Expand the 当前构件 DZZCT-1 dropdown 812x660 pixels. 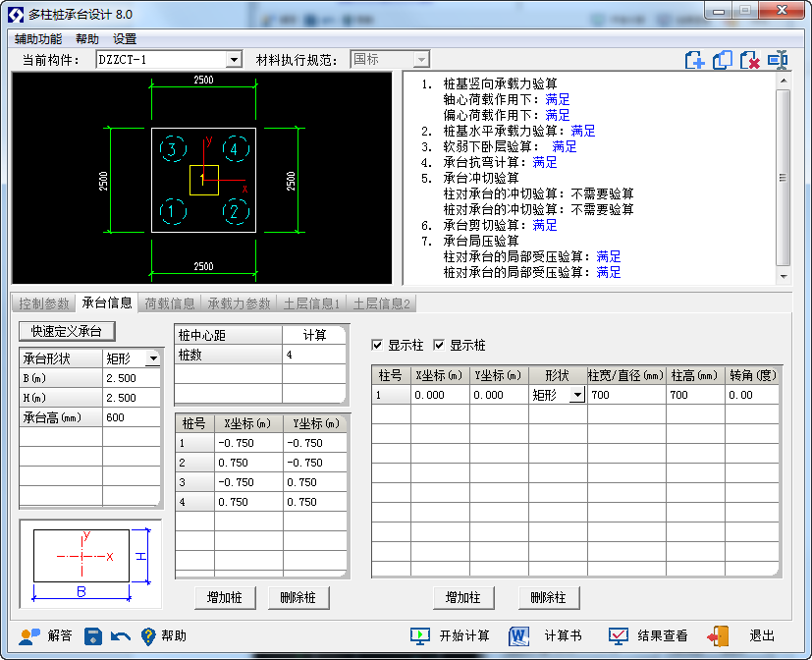(234, 60)
